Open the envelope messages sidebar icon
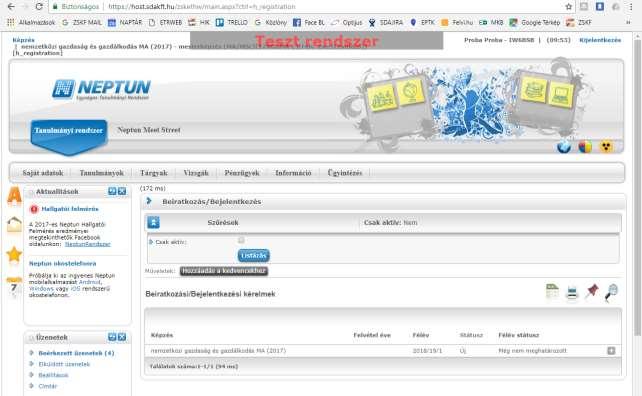Screen dimensions: 642x396 (x=14, y=225)
